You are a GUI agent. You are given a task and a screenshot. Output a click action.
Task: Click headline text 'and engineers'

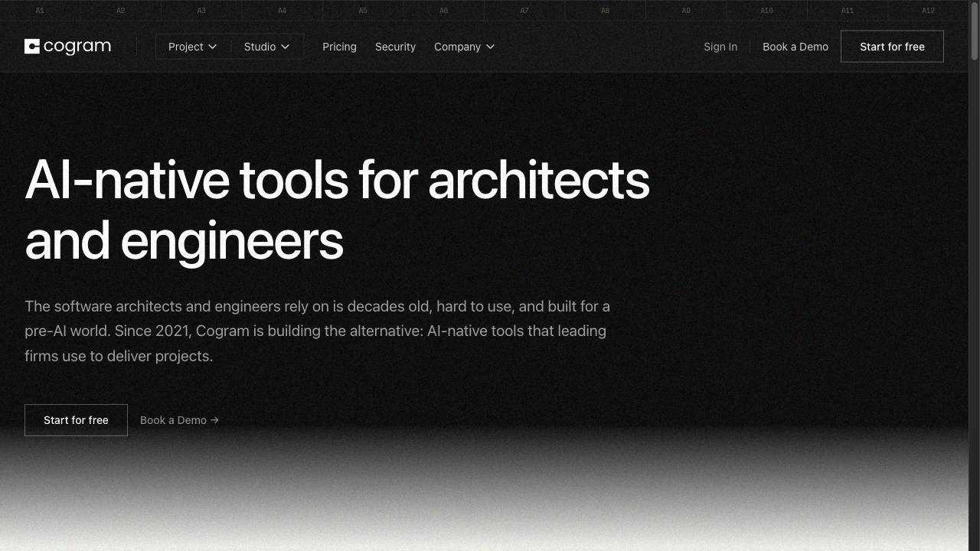(x=184, y=241)
